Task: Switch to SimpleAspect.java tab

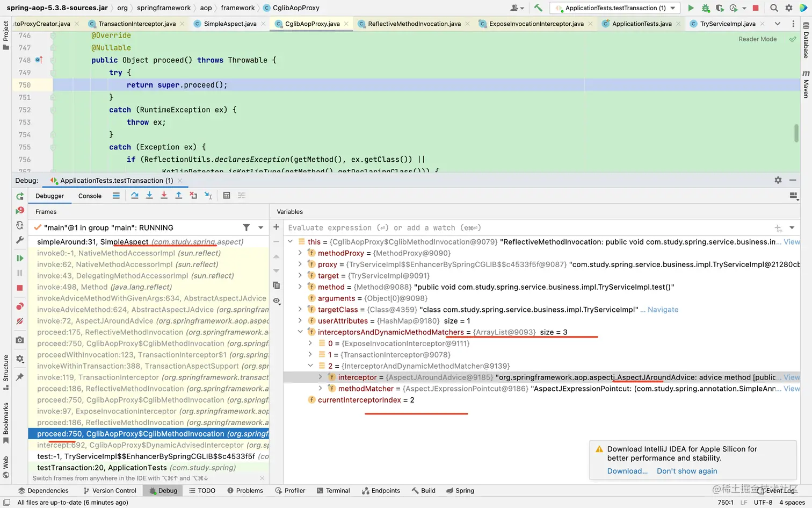Action: (230, 24)
